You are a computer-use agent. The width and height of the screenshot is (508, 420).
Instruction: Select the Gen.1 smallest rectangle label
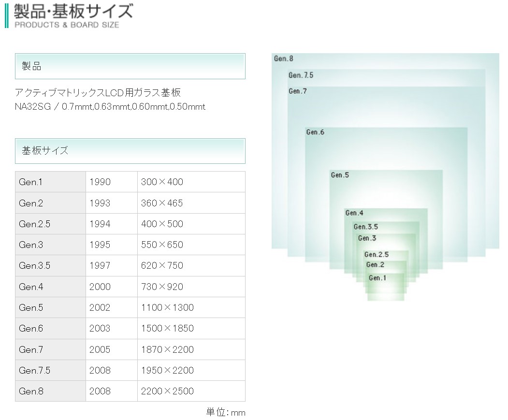(377, 278)
